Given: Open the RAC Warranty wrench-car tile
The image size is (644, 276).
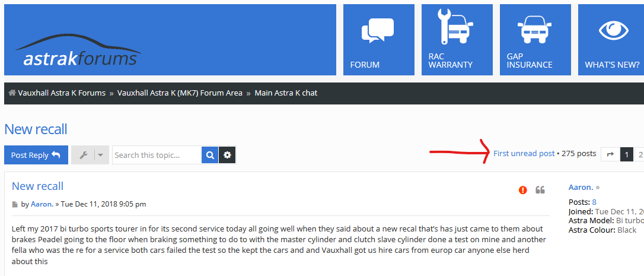Looking at the screenshot, I should click(457, 40).
